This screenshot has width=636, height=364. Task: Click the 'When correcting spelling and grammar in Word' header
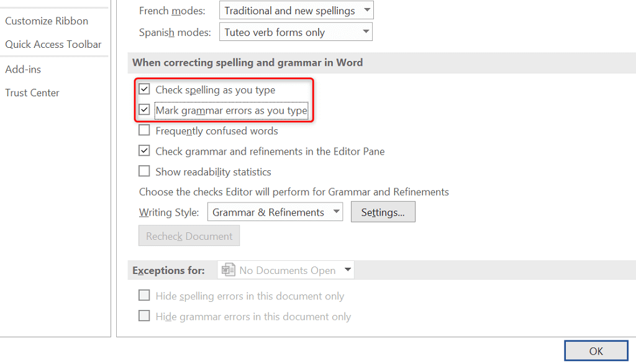point(247,62)
